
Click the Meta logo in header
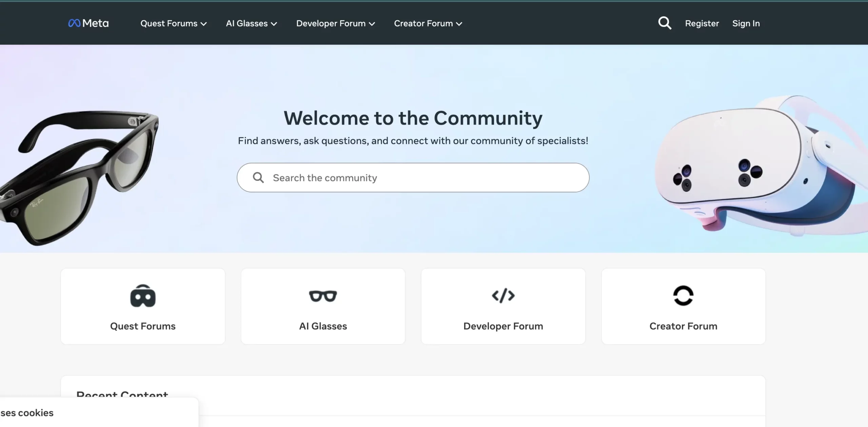[x=88, y=23]
